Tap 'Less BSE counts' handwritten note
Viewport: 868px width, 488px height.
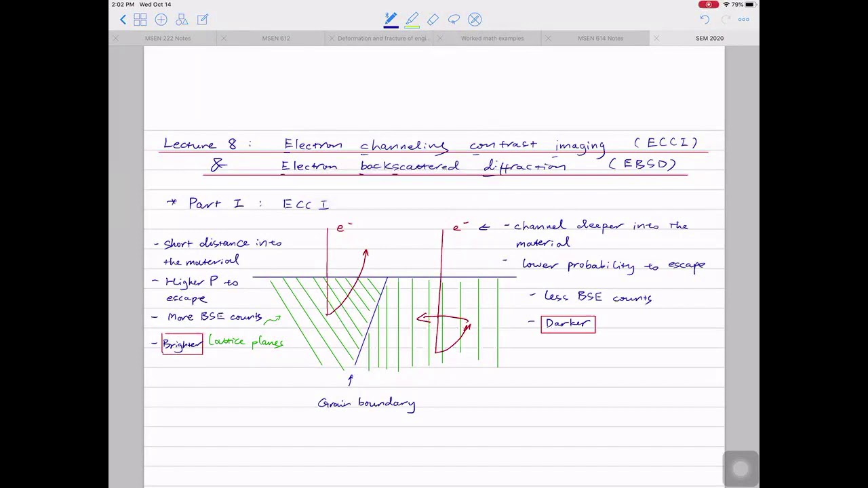[597, 297]
